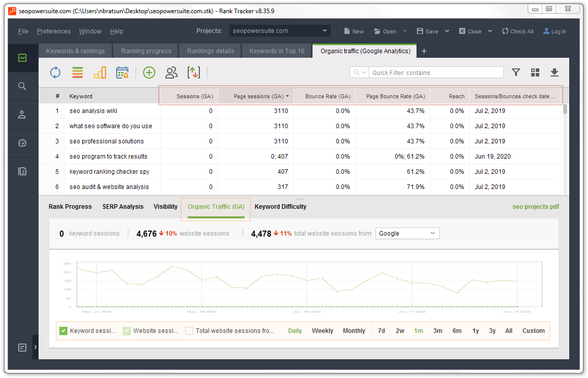
Task: Select the Weekly chart interval
Action: coord(323,331)
